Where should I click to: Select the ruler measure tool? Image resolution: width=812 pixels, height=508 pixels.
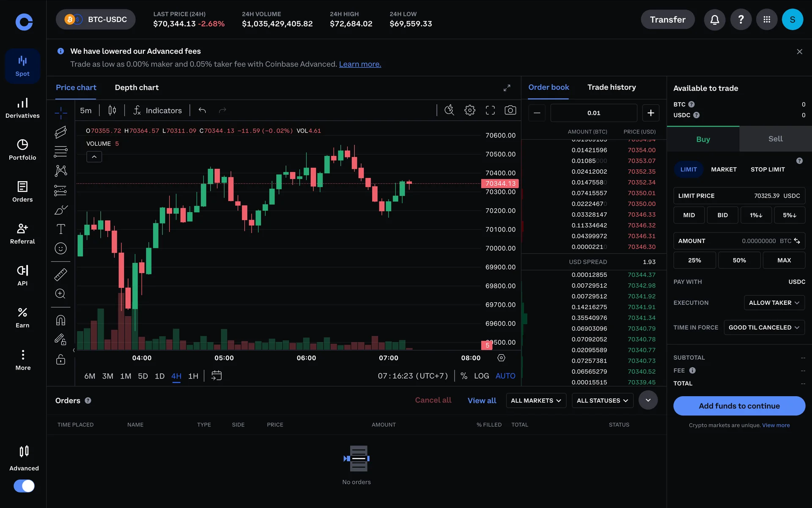point(60,275)
